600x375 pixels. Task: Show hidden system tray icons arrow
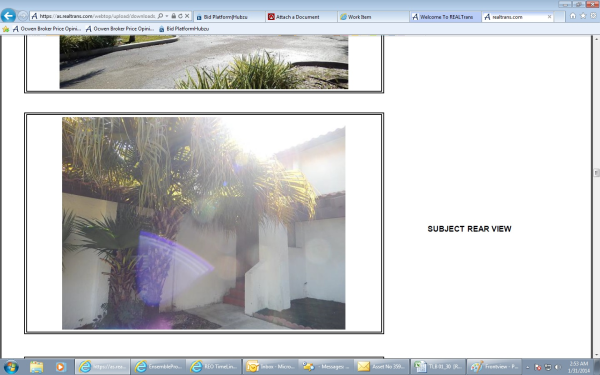528,367
